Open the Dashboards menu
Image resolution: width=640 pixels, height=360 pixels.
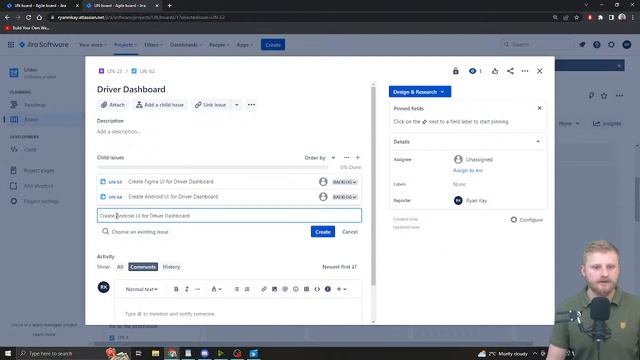pyautogui.click(x=186, y=45)
